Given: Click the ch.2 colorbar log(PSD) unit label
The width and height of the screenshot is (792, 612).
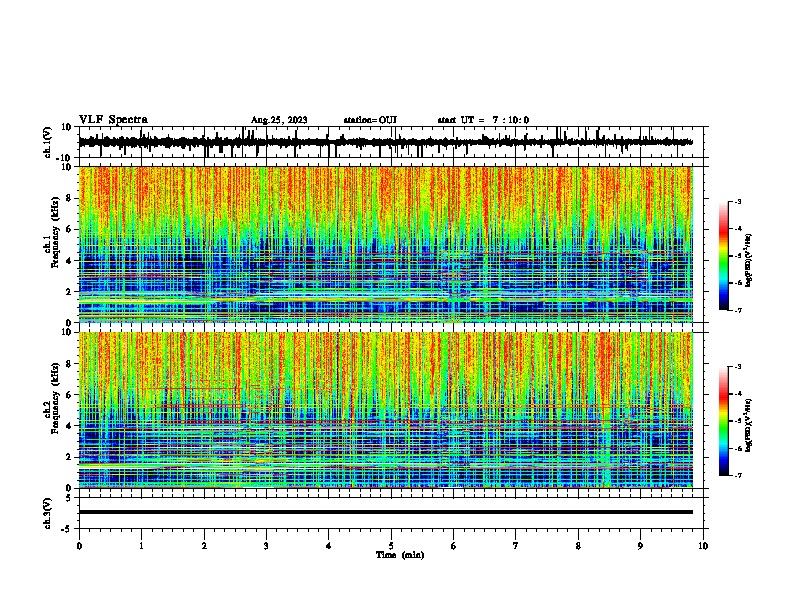Looking at the screenshot, I should pyautogui.click(x=749, y=426).
